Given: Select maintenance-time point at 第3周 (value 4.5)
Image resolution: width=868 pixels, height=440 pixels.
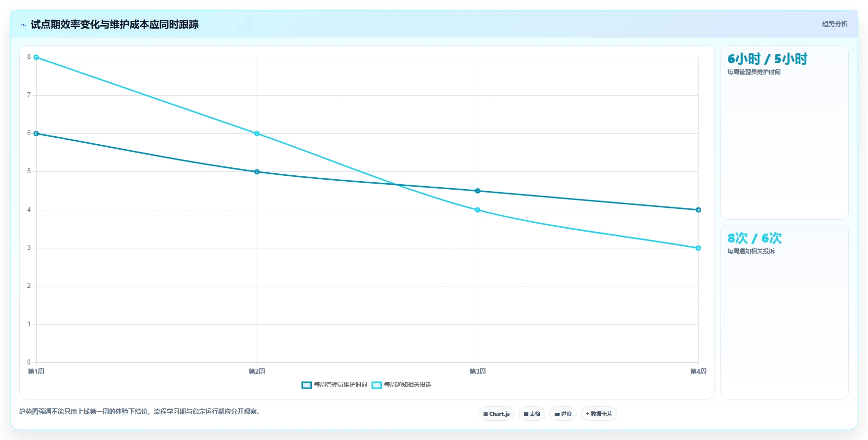Looking at the screenshot, I should [x=478, y=191].
